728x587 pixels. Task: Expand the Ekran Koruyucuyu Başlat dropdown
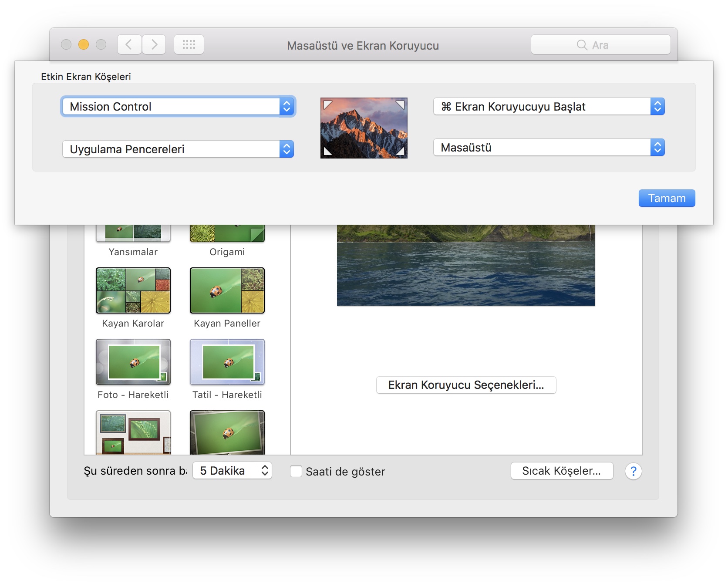point(549,107)
